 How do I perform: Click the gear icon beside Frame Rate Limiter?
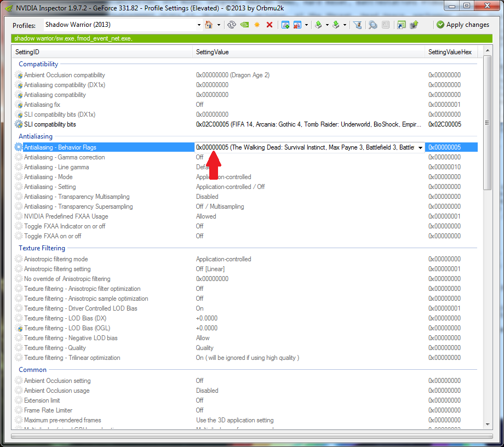click(19, 410)
